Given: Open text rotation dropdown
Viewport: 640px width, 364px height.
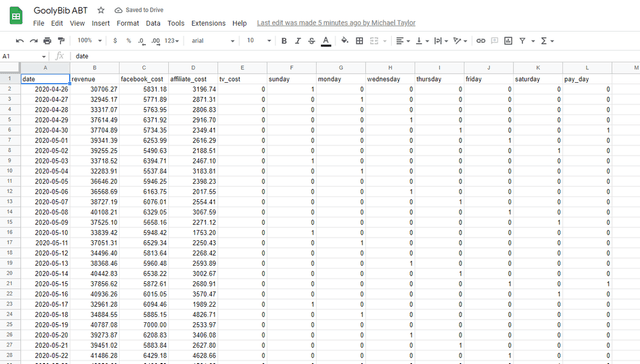Looking at the screenshot, I should click(460, 41).
